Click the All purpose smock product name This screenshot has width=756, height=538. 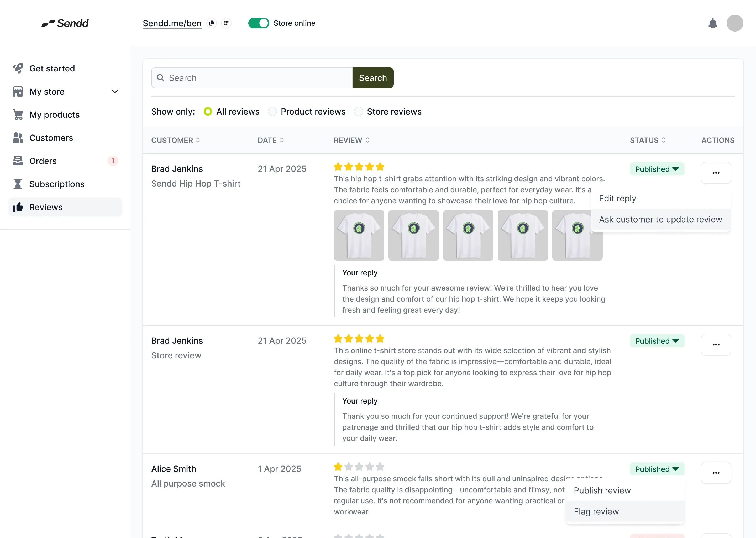point(188,484)
